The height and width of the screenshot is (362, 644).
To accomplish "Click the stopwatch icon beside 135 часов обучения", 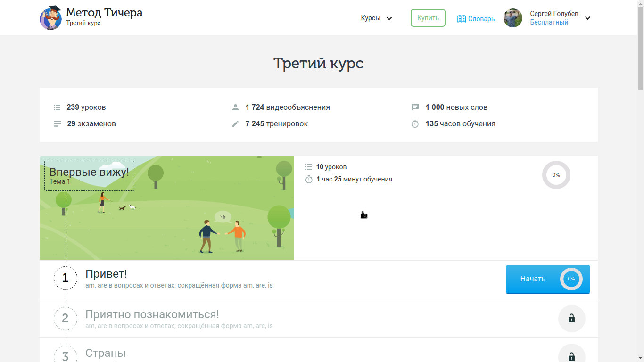I will pyautogui.click(x=415, y=124).
